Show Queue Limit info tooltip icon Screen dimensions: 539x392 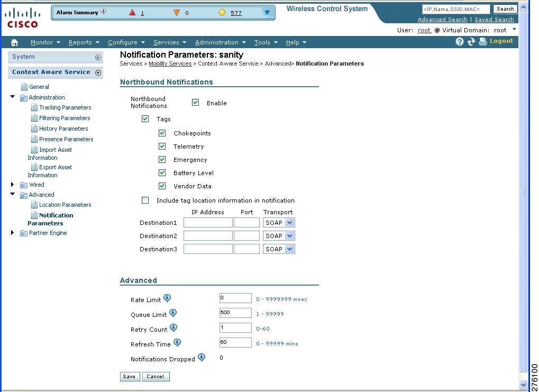point(173,313)
